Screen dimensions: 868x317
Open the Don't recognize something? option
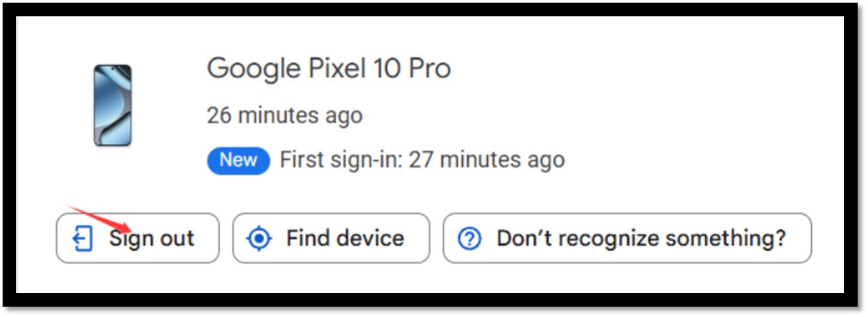pyautogui.click(x=626, y=238)
